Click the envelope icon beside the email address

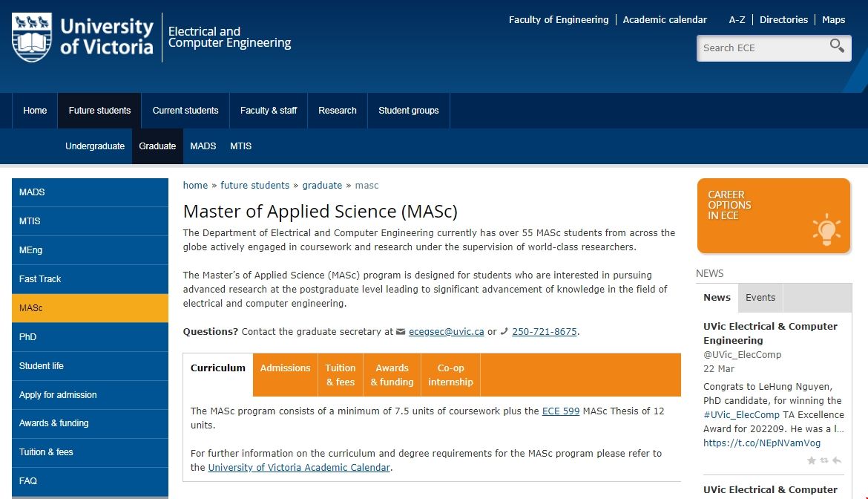point(401,332)
